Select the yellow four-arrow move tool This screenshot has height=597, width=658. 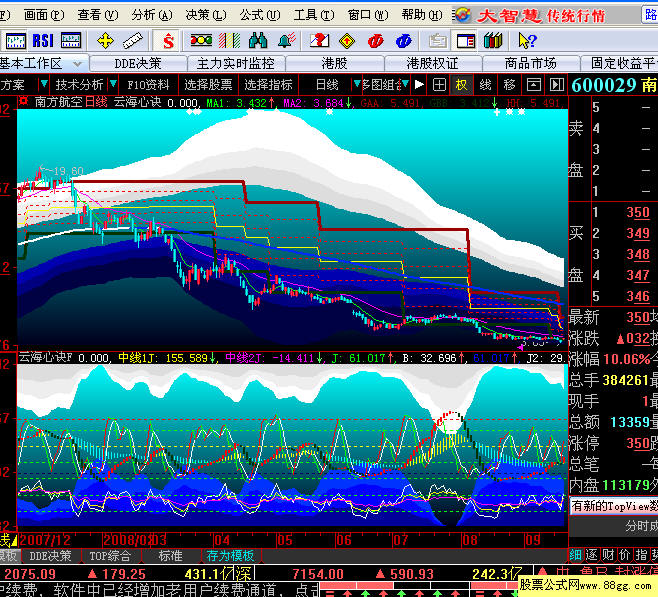105,41
